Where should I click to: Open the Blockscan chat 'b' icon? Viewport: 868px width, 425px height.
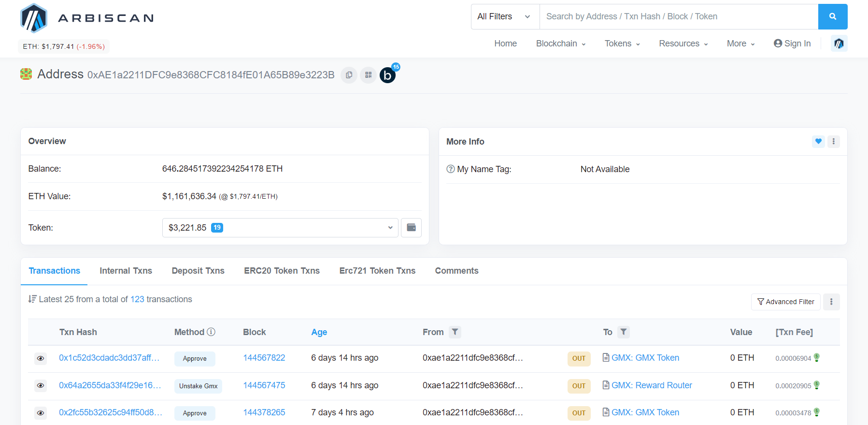tap(387, 75)
